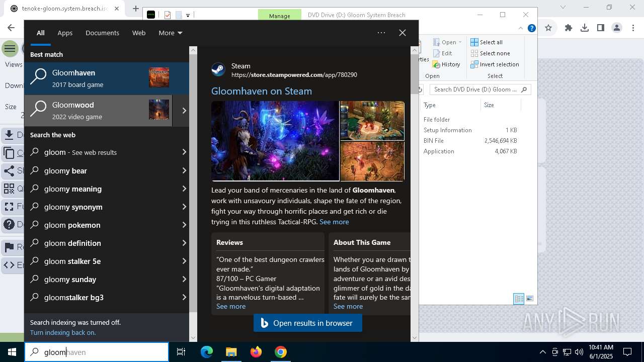
Task: Open a new Chrome tab
Action: pos(136,9)
